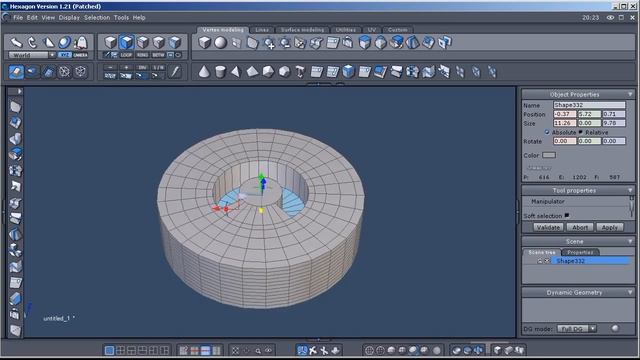Activate the object selection mode cube

pos(111,42)
